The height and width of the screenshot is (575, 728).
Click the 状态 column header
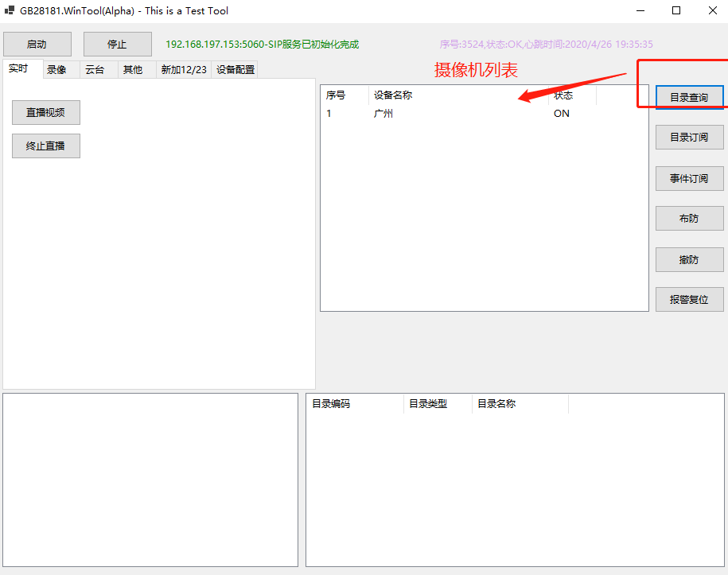click(573, 95)
